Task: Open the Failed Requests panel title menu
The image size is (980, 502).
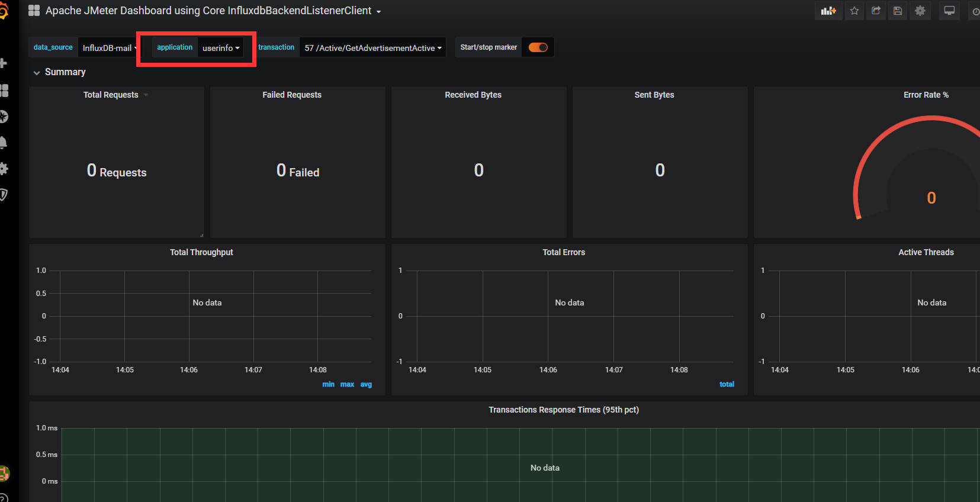Action: [292, 95]
